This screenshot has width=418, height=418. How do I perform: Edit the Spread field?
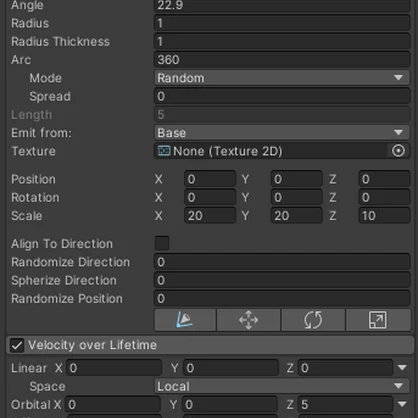tap(282, 96)
